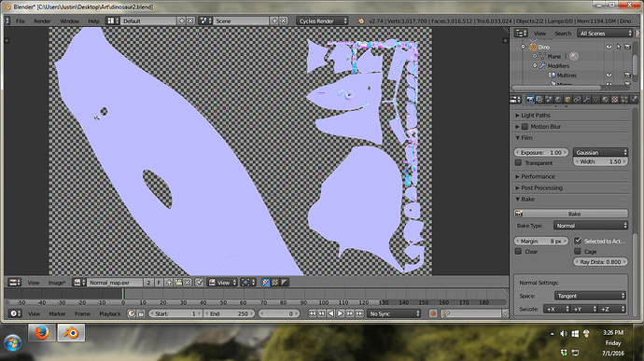Open the No Sync playback dropdown
The width and height of the screenshot is (644, 361).
[394, 313]
